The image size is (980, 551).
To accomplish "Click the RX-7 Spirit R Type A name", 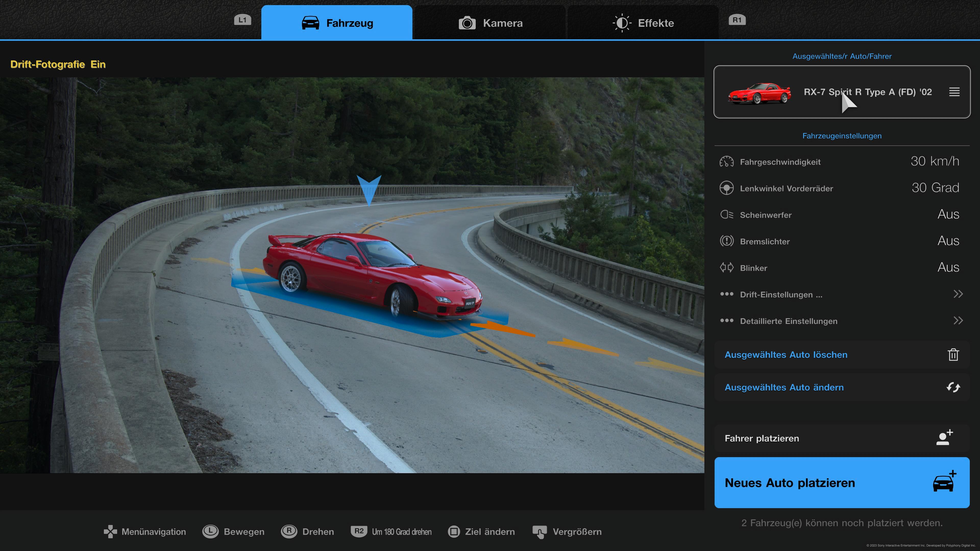I will pos(868,92).
